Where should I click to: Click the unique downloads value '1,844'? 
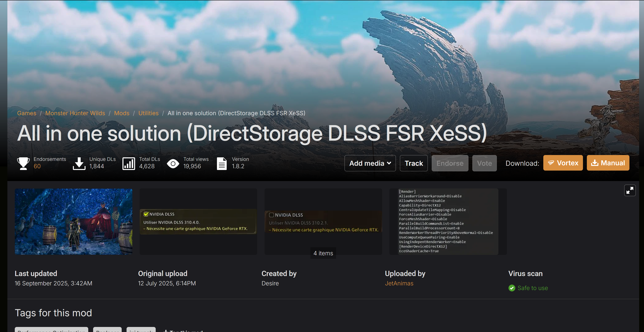[x=96, y=166]
